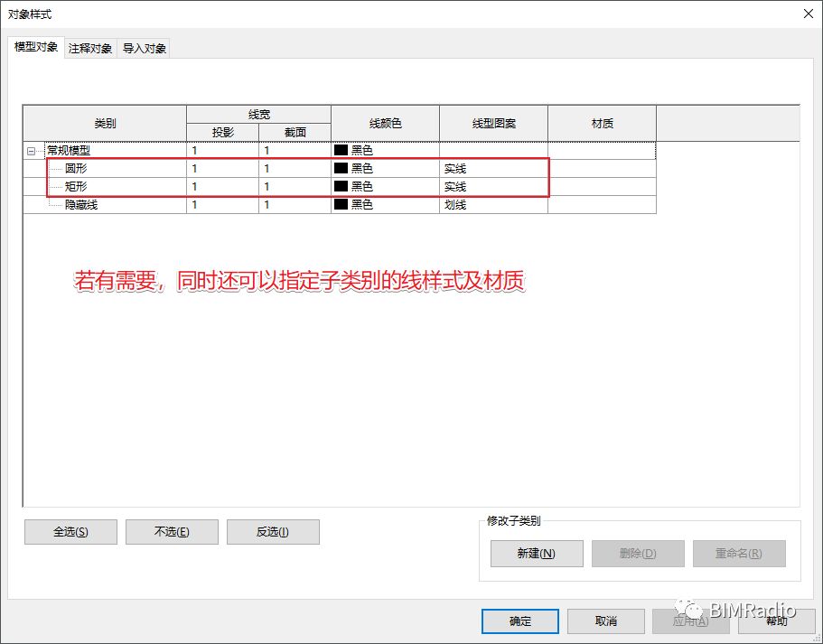The width and height of the screenshot is (823, 644).
Task: Click black color swatch for 隐藏线
Action: 341,203
